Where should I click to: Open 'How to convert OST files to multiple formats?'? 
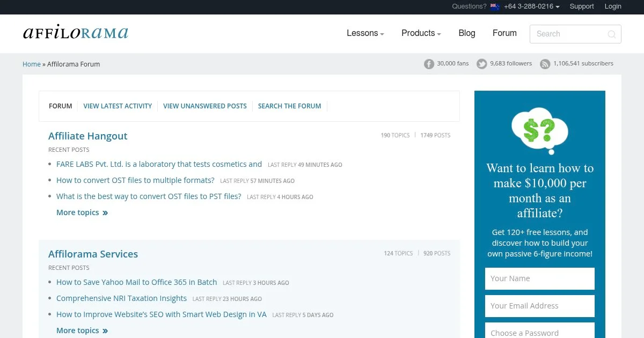135,180
